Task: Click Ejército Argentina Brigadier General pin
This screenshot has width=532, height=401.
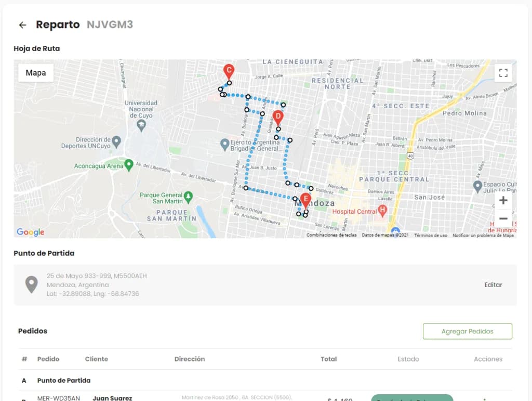Action: point(224,144)
